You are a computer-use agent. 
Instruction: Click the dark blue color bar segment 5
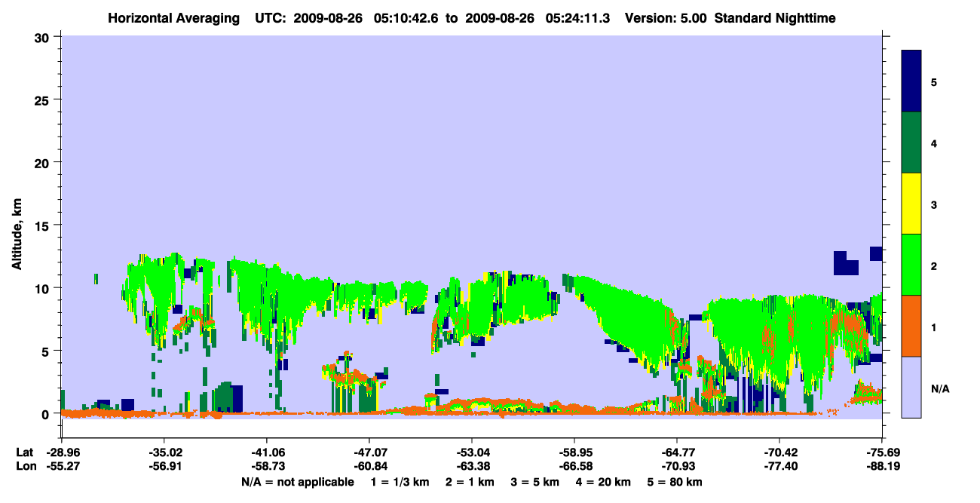click(911, 81)
